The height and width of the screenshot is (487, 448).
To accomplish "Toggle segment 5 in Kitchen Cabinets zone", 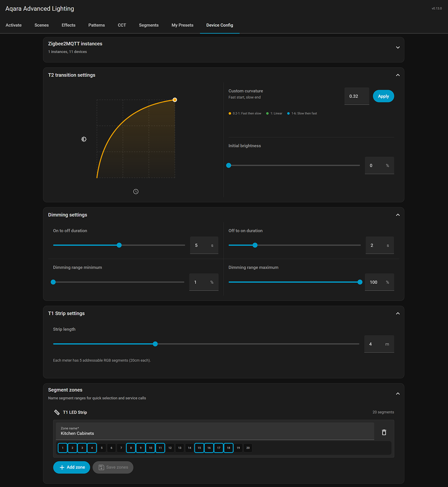I will (x=101, y=448).
